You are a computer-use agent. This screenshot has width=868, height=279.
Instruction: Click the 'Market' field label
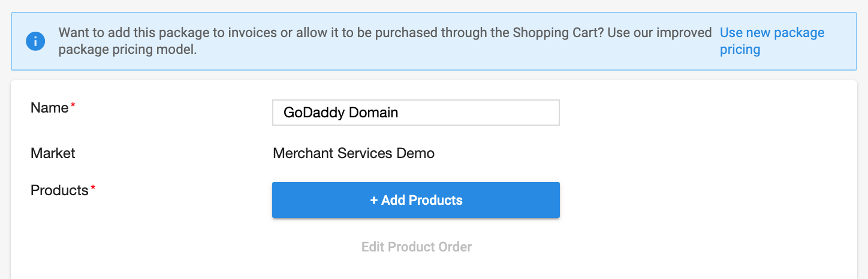click(x=53, y=153)
